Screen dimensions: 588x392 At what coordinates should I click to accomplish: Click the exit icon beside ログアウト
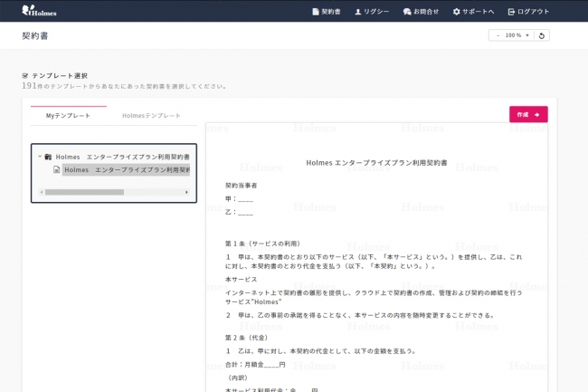511,12
